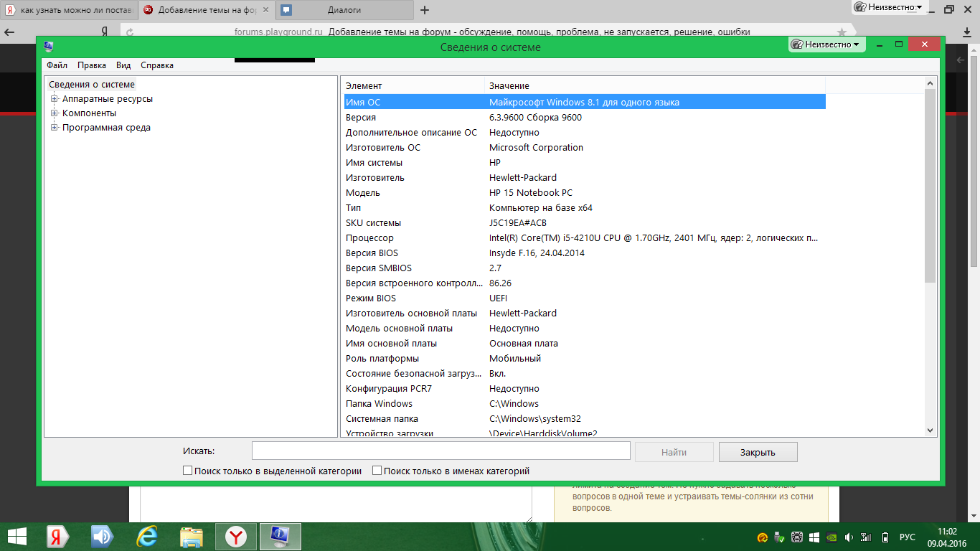Check 'Поиск только в выделенной категории'

[x=187, y=471]
